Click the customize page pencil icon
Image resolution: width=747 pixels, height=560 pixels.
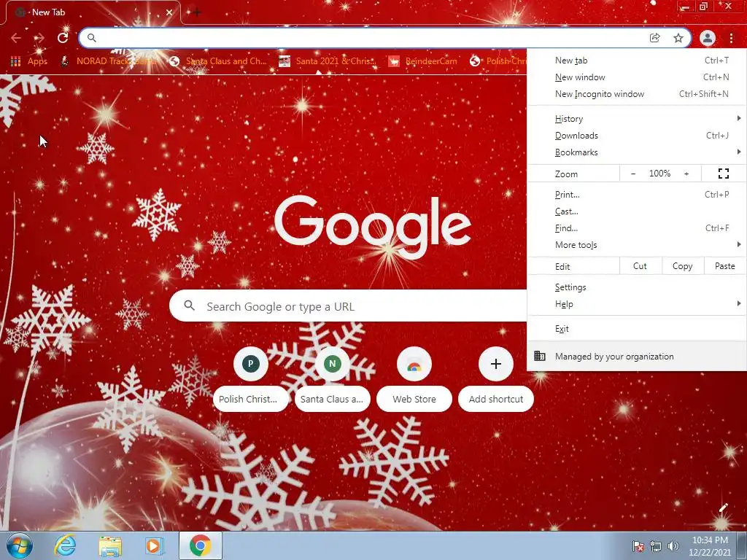[723, 508]
